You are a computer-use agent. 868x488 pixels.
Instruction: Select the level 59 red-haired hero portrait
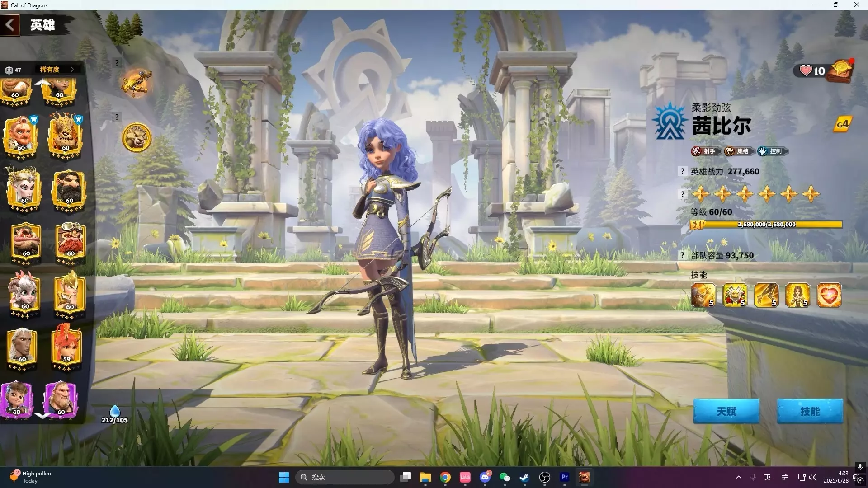click(x=67, y=346)
